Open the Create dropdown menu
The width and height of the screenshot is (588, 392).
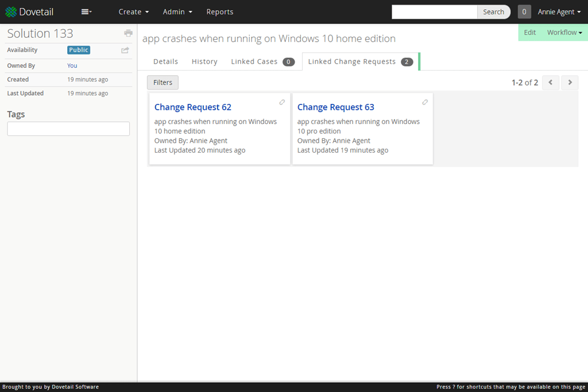[x=133, y=12]
